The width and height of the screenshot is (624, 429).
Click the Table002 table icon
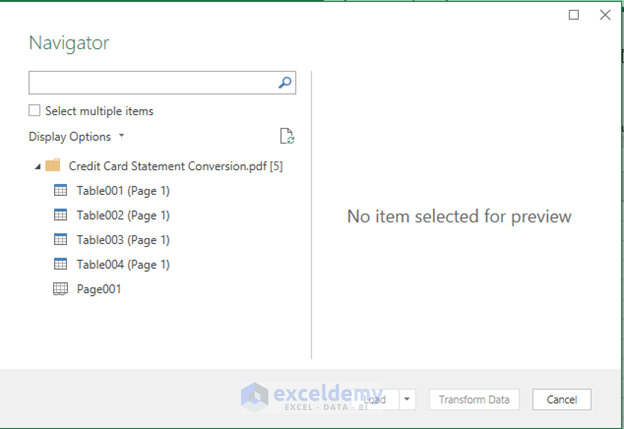coord(60,215)
